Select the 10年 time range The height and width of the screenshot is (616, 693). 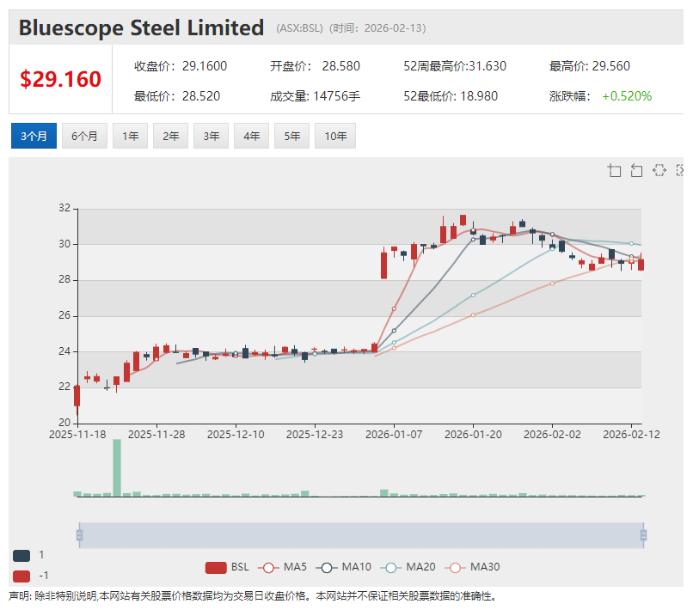(335, 136)
